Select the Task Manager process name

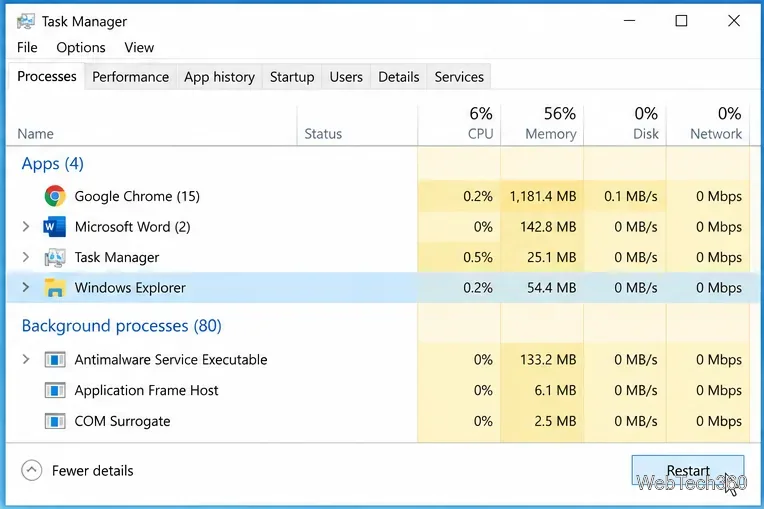click(x=117, y=257)
